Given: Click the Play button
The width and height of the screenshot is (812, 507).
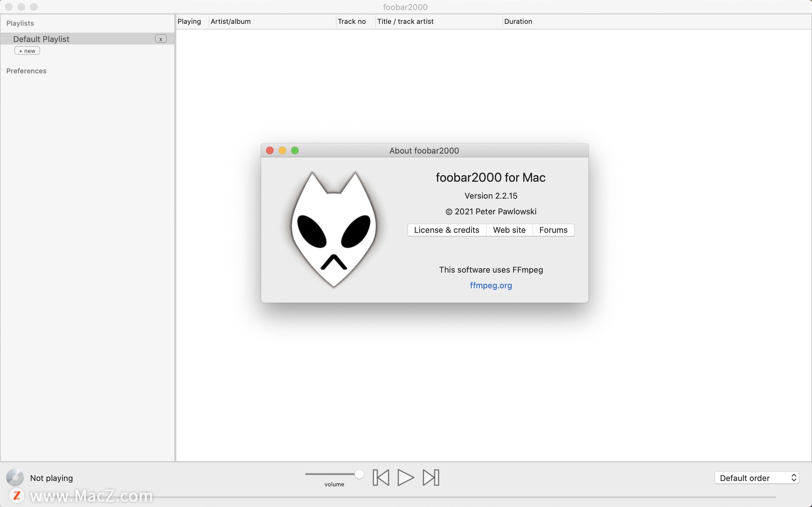Looking at the screenshot, I should [405, 477].
